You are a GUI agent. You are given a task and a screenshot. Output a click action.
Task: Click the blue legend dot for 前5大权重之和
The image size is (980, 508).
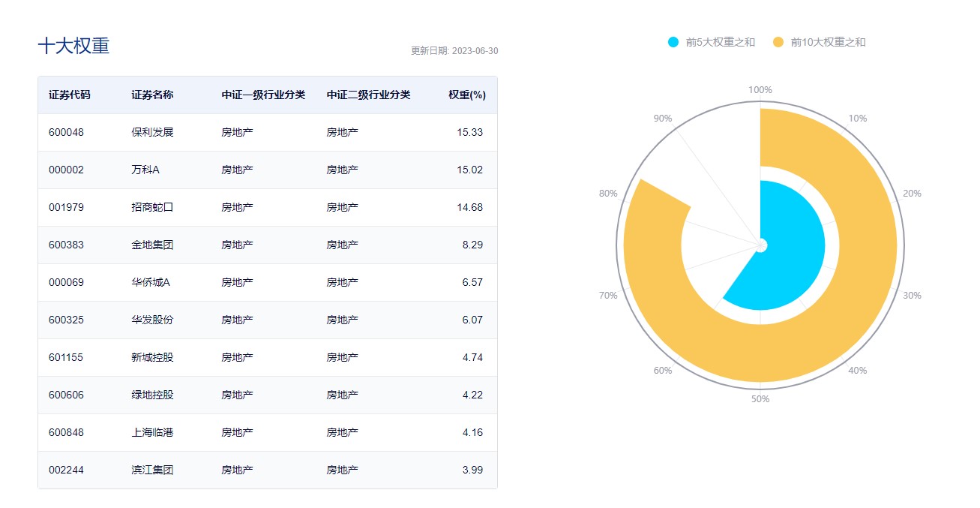click(x=673, y=42)
